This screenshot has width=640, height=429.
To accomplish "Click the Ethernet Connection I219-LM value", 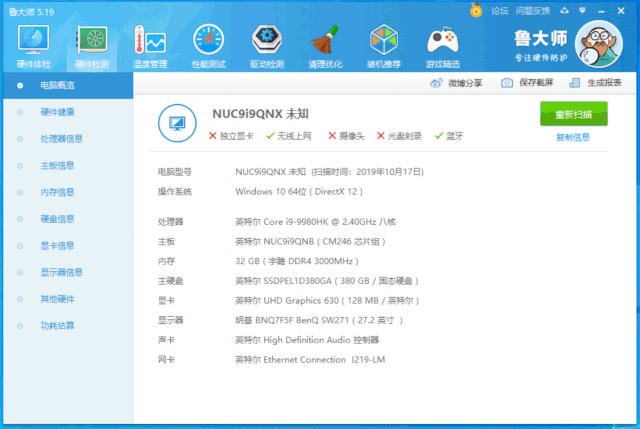I will [x=310, y=360].
